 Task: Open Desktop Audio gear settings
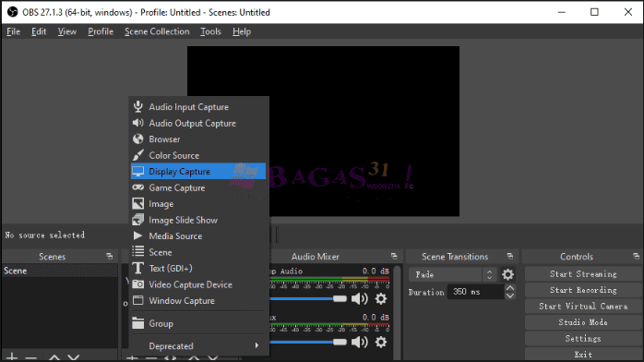click(x=381, y=298)
